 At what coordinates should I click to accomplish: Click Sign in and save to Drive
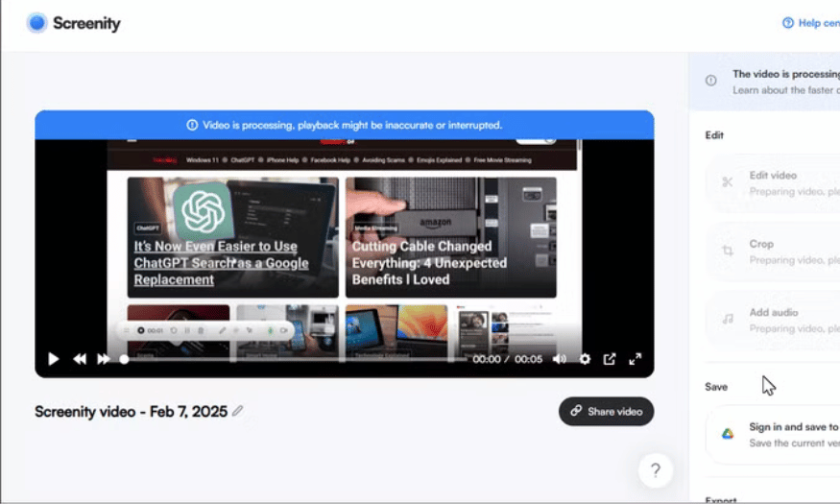point(773,434)
